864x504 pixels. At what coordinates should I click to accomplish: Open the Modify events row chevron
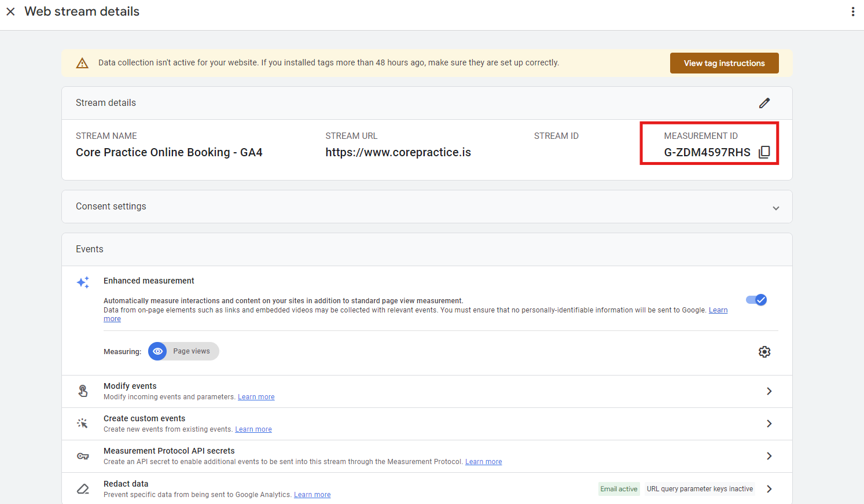(x=769, y=391)
